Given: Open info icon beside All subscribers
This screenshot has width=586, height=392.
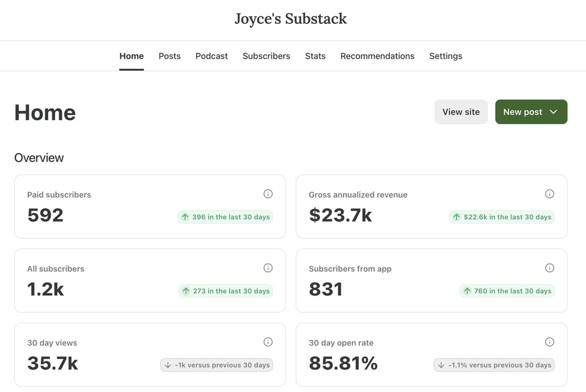Looking at the screenshot, I should click(x=268, y=268).
